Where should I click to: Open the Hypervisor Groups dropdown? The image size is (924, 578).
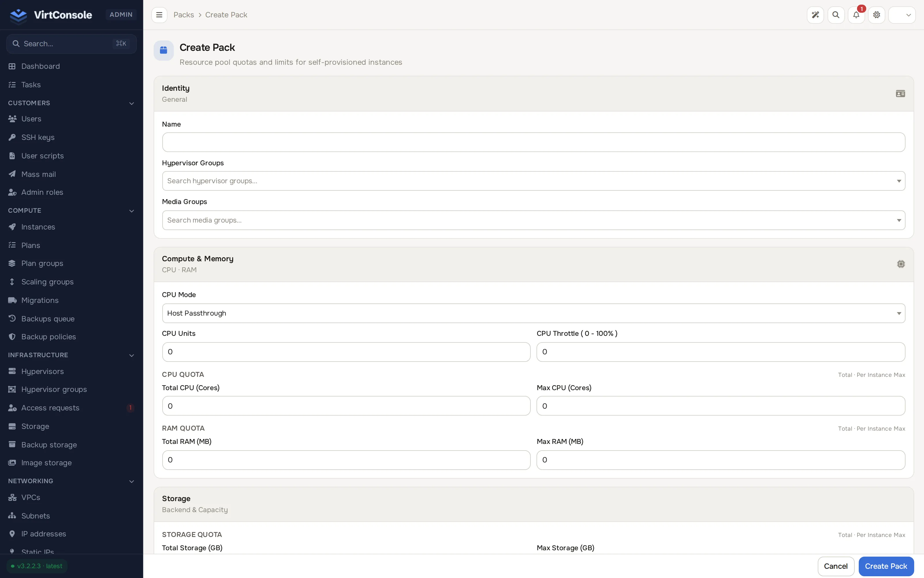click(x=533, y=181)
